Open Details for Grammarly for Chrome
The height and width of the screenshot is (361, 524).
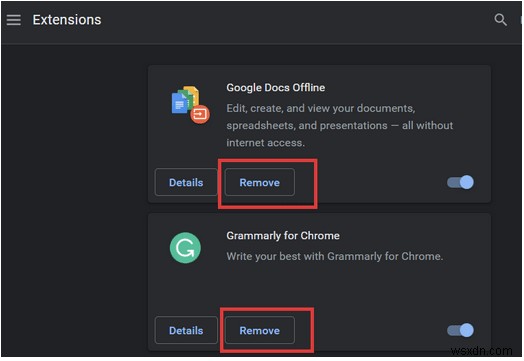[x=186, y=331]
